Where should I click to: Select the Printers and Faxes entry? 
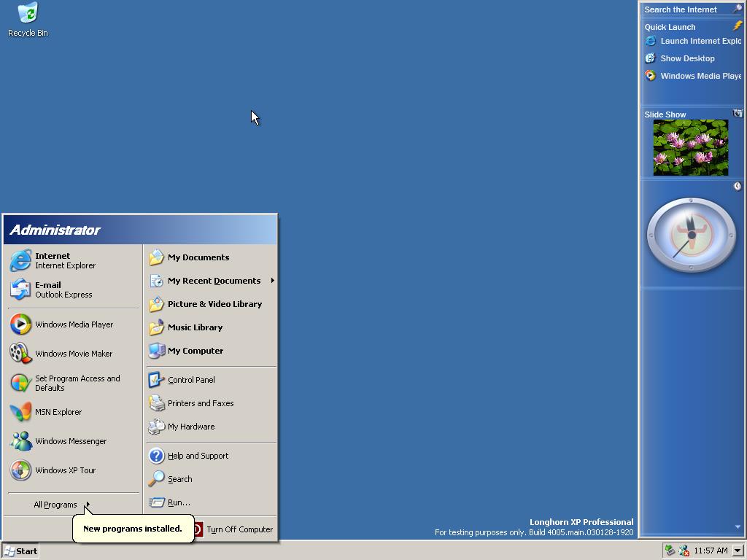point(212,403)
